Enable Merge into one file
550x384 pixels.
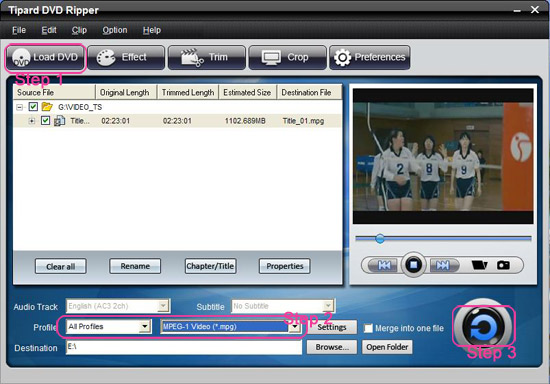(x=368, y=328)
